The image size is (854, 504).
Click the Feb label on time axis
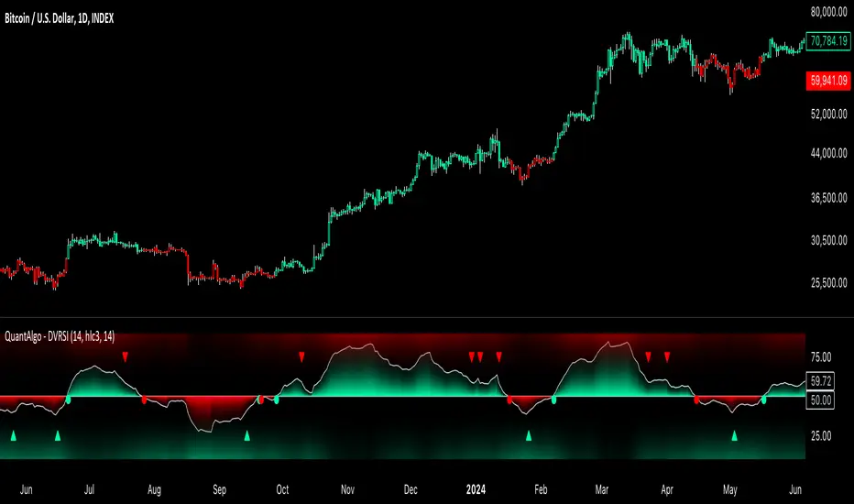tap(541, 489)
